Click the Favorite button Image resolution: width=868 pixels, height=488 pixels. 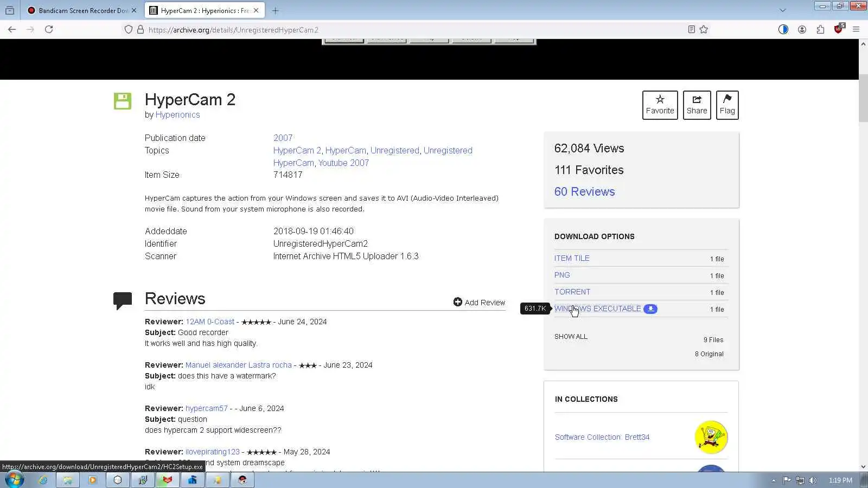pos(660,105)
